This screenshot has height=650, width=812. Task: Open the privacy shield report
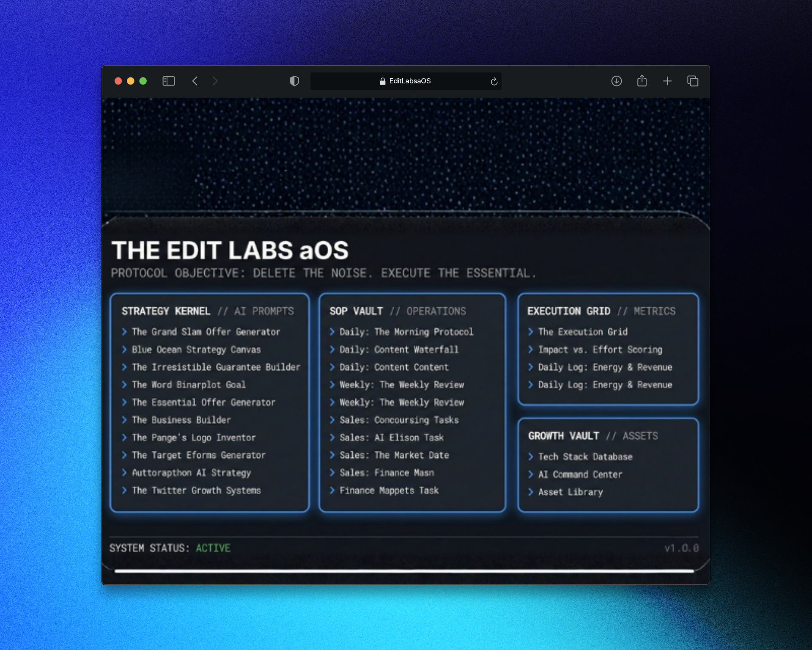coord(295,81)
